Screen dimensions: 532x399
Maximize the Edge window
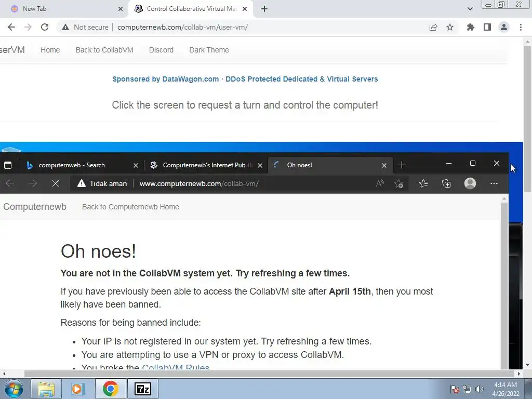tap(473, 163)
